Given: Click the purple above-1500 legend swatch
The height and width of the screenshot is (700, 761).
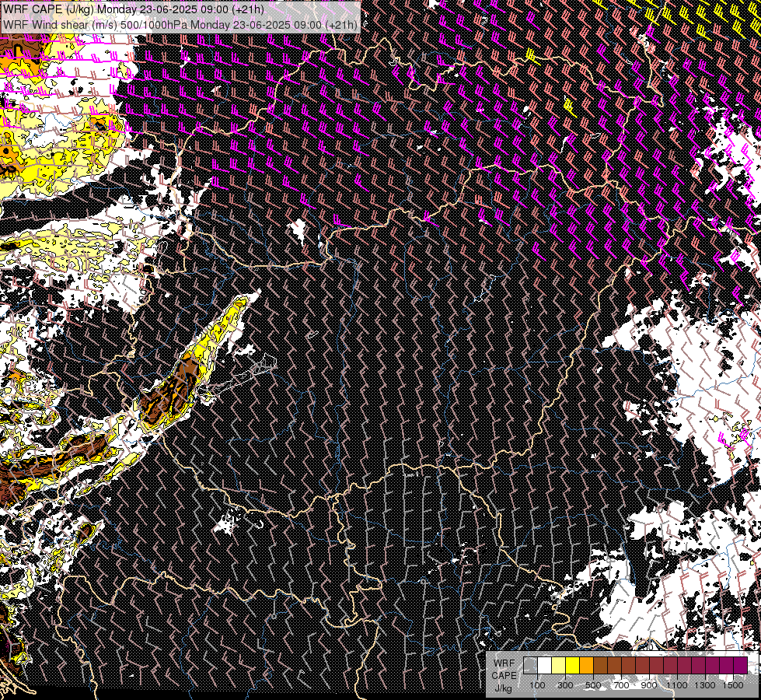Looking at the screenshot, I should [x=741, y=665].
